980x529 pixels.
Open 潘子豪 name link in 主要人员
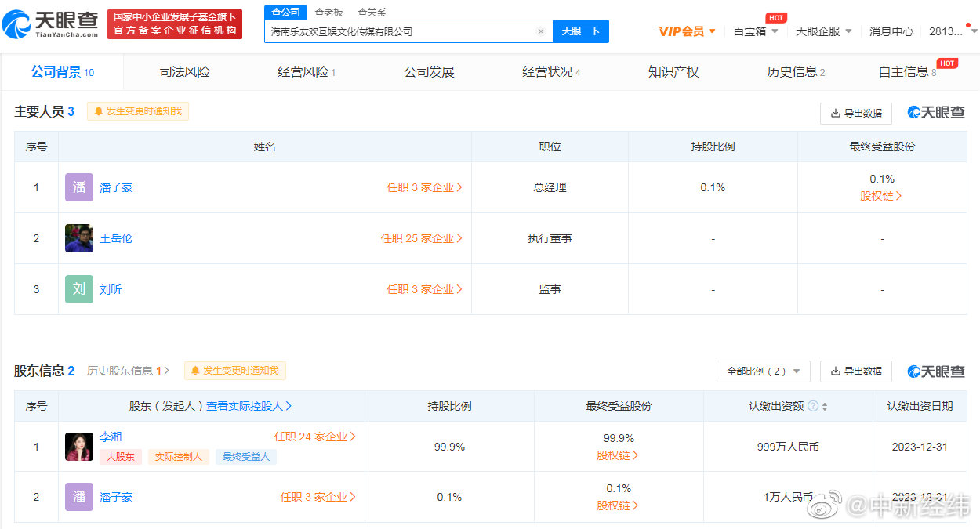[116, 187]
